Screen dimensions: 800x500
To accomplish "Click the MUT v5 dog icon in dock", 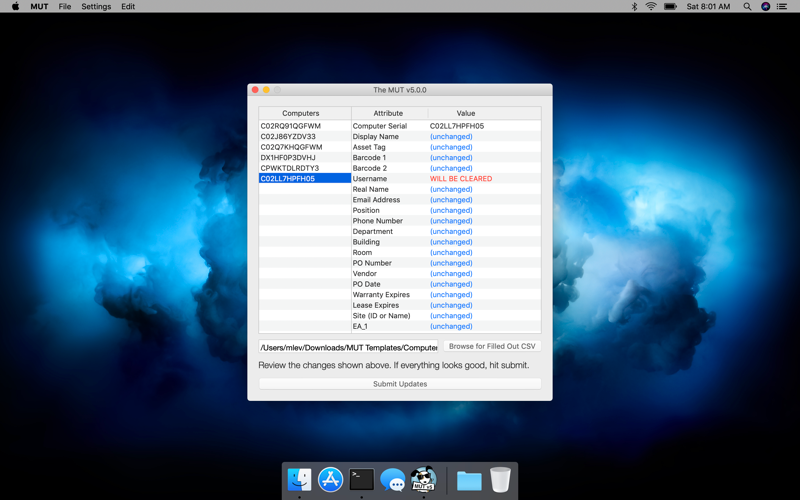I will (x=423, y=479).
